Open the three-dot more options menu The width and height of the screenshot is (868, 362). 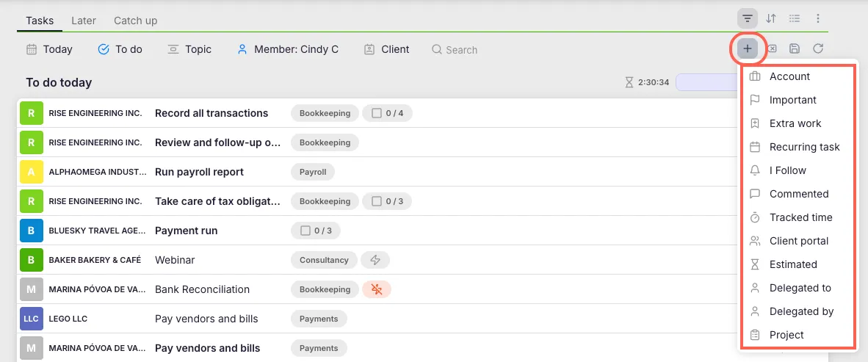pyautogui.click(x=818, y=18)
